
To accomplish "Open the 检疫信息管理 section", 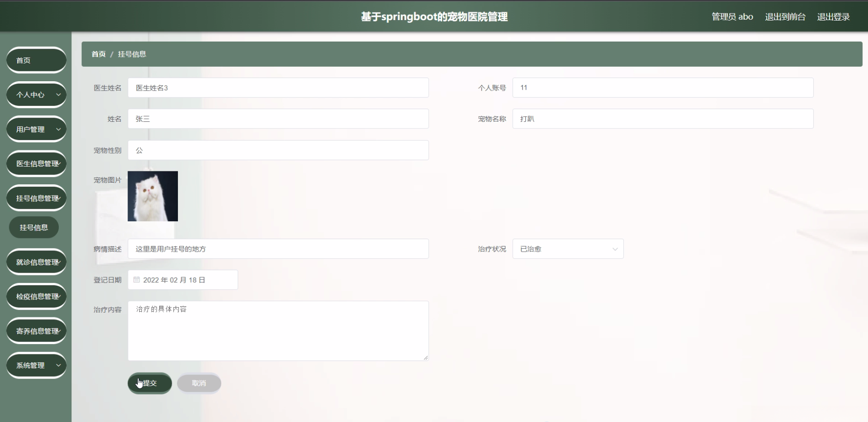I will [x=36, y=296].
